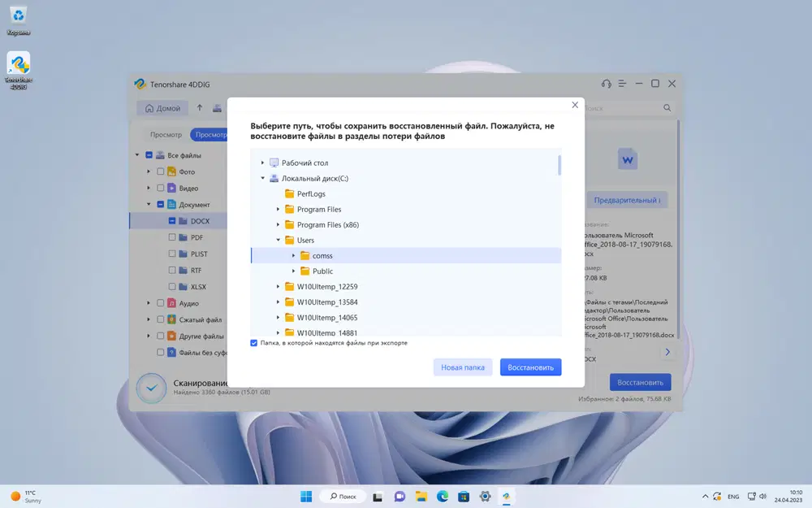Click the folder tree scrollbar
This screenshot has width=812, height=508.
[x=559, y=165]
